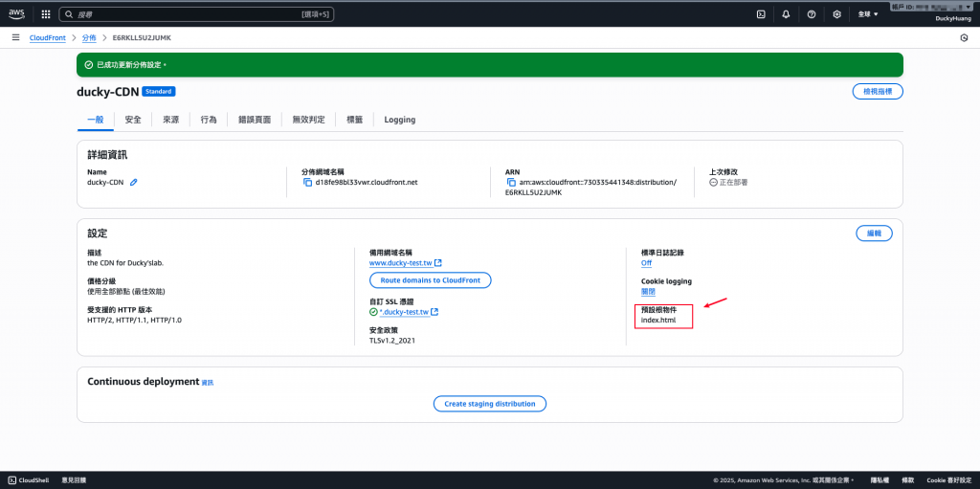Click the HTTP/2, HTTP/1.1, HTTP/1.0 value
The image size is (980, 489).
134,321
